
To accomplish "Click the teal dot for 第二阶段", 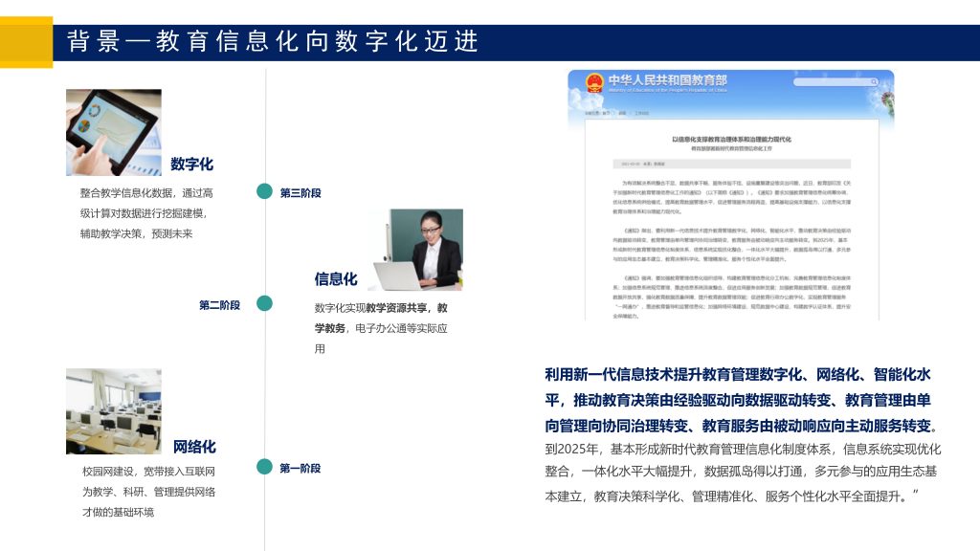I will (x=265, y=304).
